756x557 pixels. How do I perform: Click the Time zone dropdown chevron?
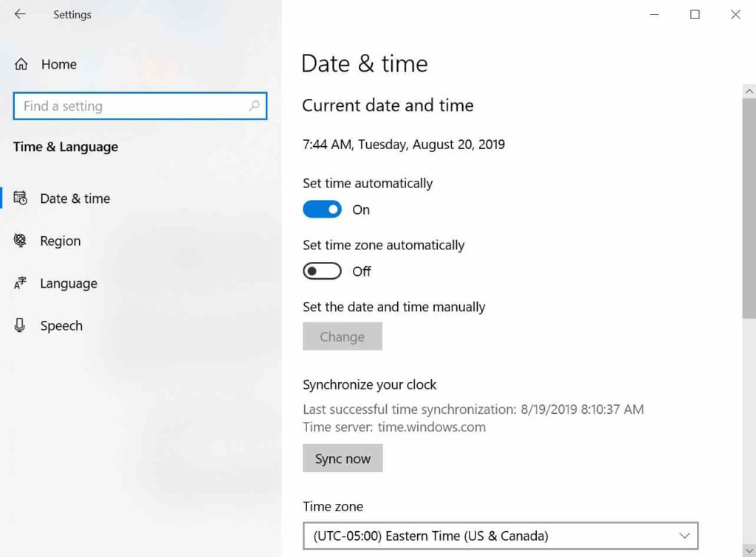coord(684,536)
